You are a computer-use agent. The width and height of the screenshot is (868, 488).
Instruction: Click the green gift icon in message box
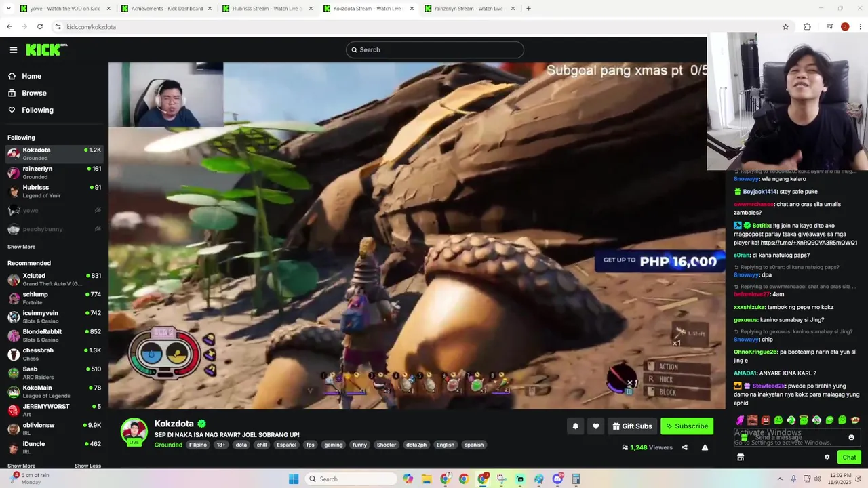[x=744, y=437]
